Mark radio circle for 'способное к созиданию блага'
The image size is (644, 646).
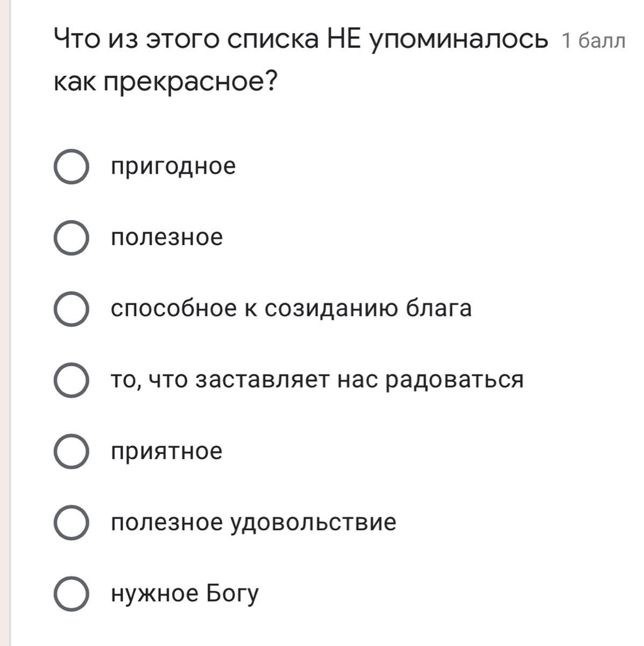pos(71,309)
